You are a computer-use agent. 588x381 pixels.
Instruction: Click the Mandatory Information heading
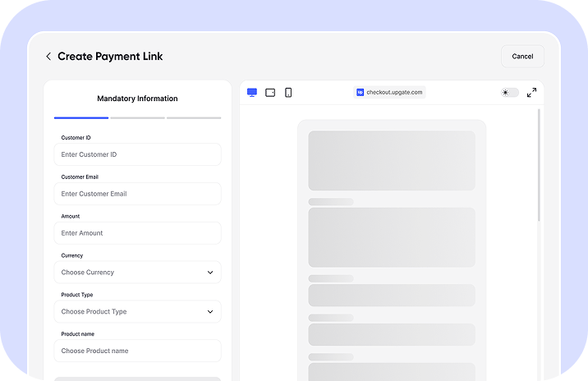(x=137, y=99)
